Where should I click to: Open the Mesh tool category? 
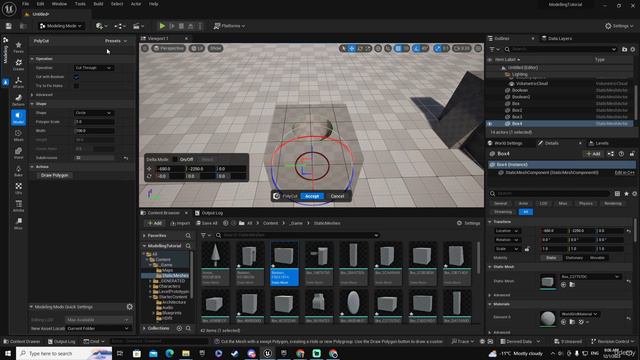point(18,135)
